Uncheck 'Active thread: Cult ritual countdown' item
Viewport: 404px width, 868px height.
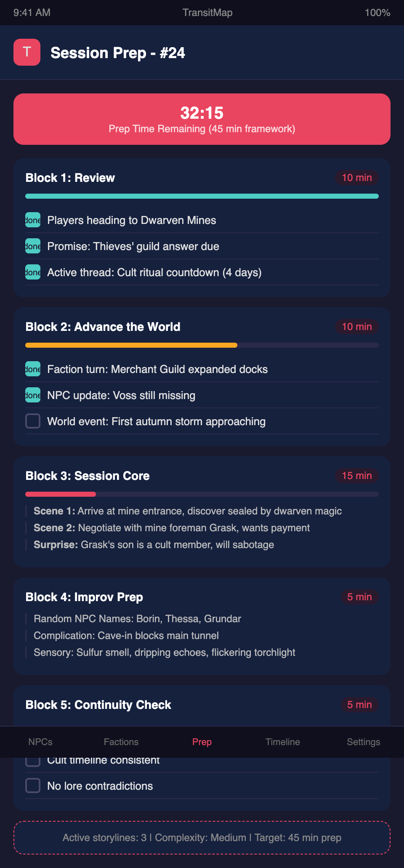point(33,272)
